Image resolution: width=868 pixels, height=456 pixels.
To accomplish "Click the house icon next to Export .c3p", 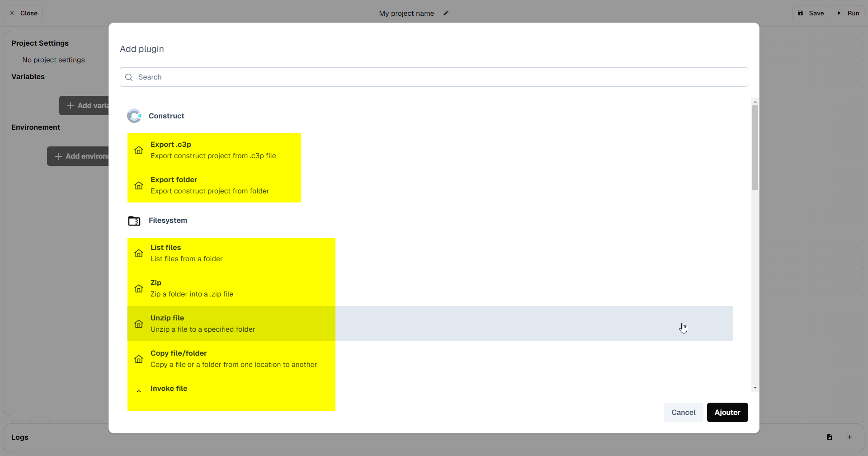I will [139, 150].
